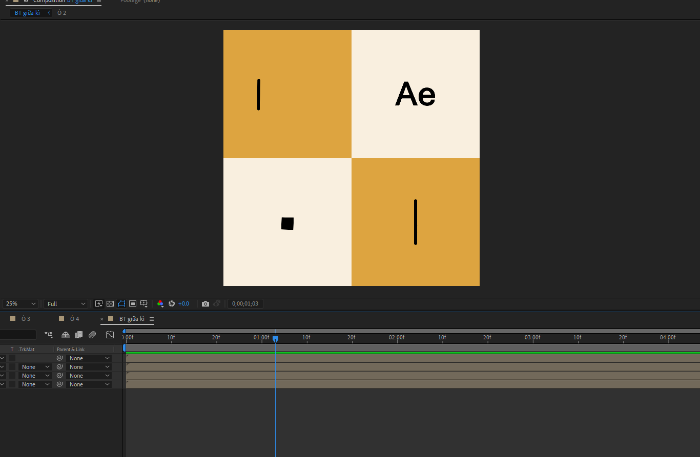Select layer 4 duration bar in timeline

pyautogui.click(x=413, y=384)
